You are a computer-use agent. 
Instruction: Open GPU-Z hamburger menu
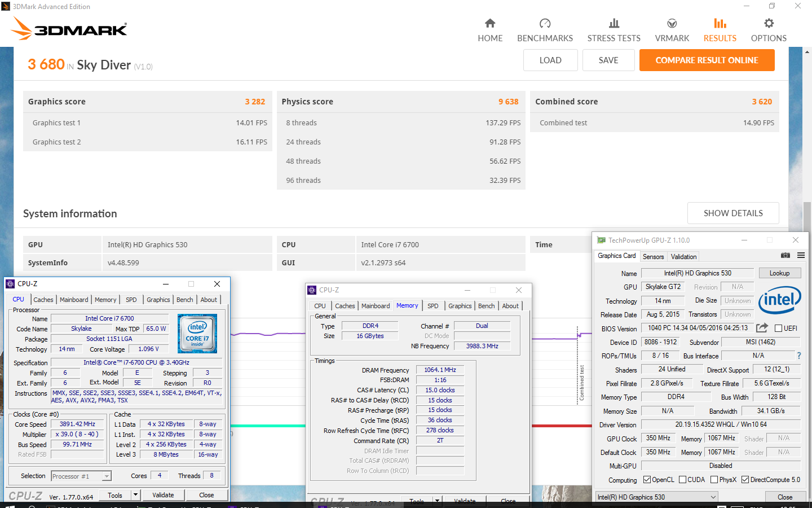801,256
